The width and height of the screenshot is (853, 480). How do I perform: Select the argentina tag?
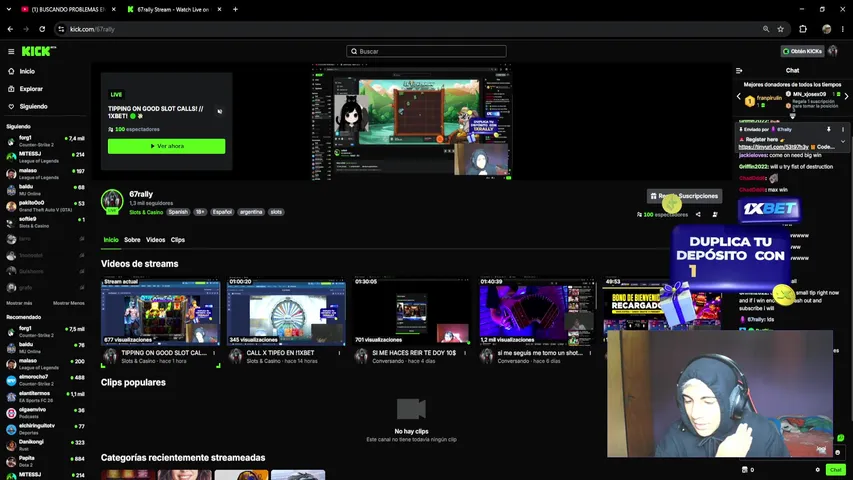point(251,212)
